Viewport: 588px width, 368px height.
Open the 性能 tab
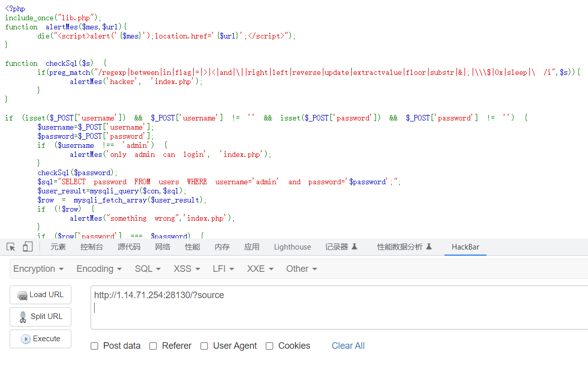(x=192, y=247)
